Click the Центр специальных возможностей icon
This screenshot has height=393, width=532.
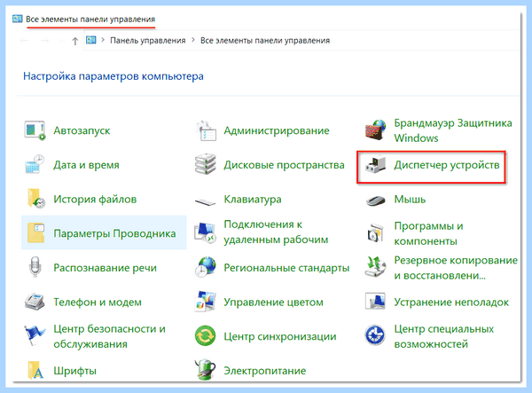click(375, 335)
